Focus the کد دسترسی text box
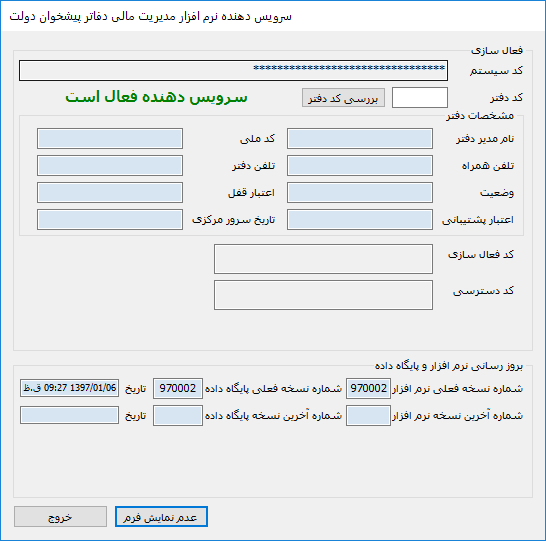Viewport: 546px width, 541px height. pyautogui.click(x=323, y=295)
